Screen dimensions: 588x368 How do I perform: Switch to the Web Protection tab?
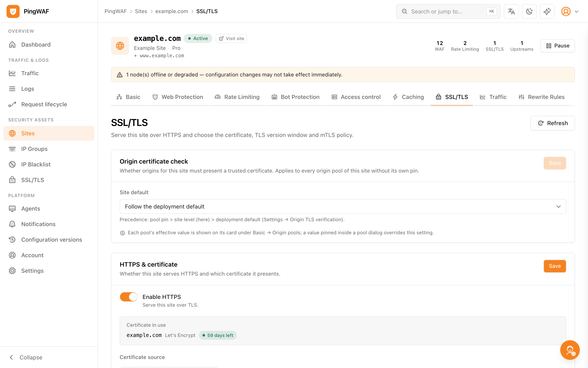[x=177, y=97]
